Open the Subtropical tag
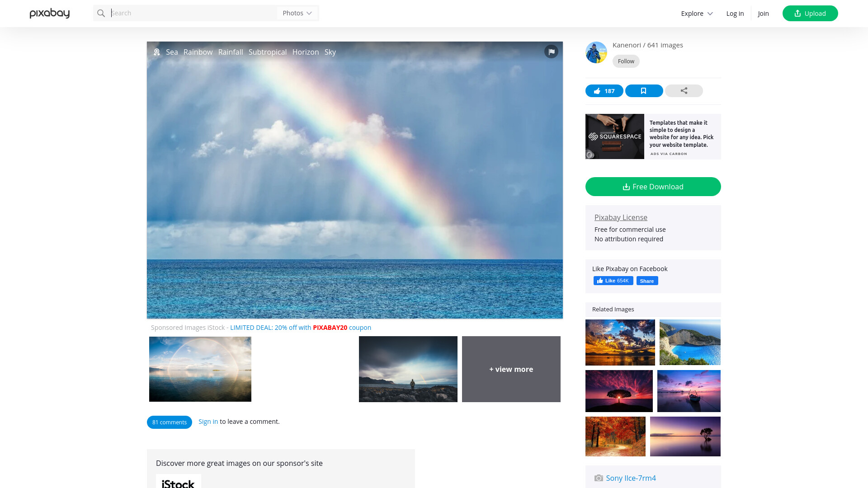Viewport: 868px width, 488px height. pos(268,52)
